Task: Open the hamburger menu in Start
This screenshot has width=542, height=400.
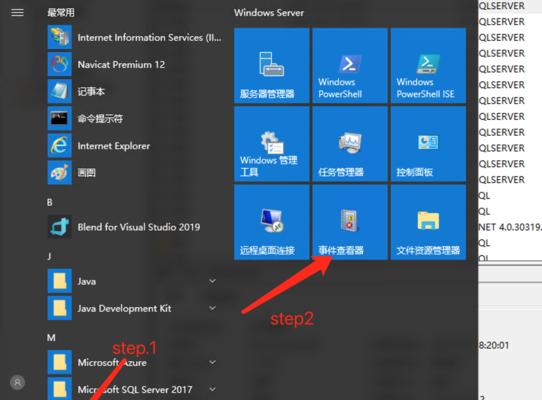Action: tap(17, 13)
